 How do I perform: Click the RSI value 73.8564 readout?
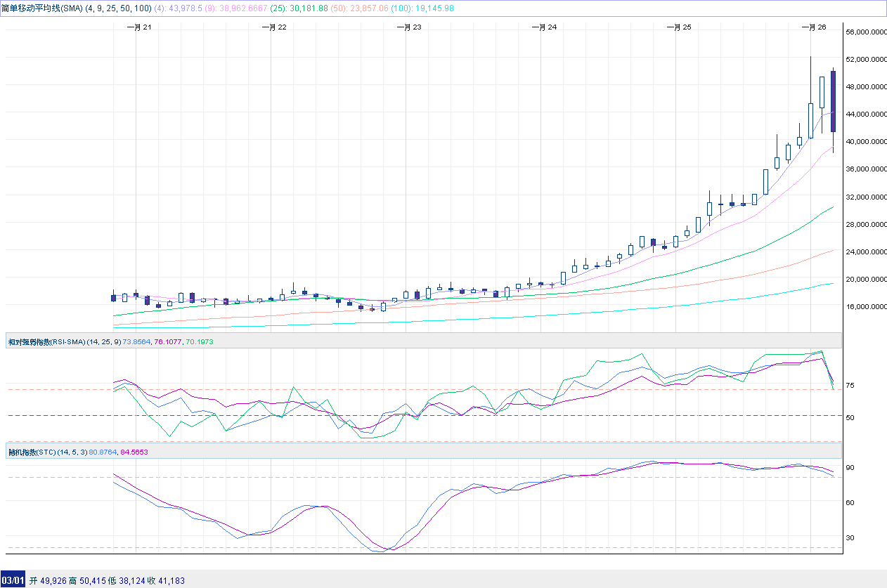pos(138,341)
